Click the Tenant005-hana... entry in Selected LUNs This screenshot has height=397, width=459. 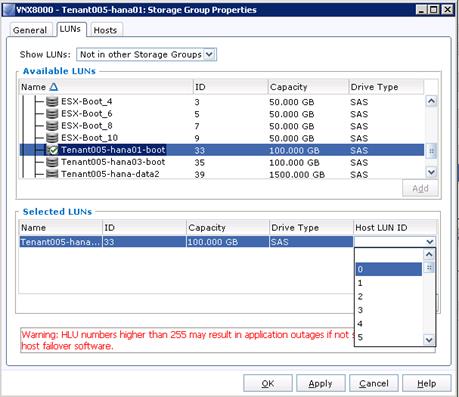(60, 242)
